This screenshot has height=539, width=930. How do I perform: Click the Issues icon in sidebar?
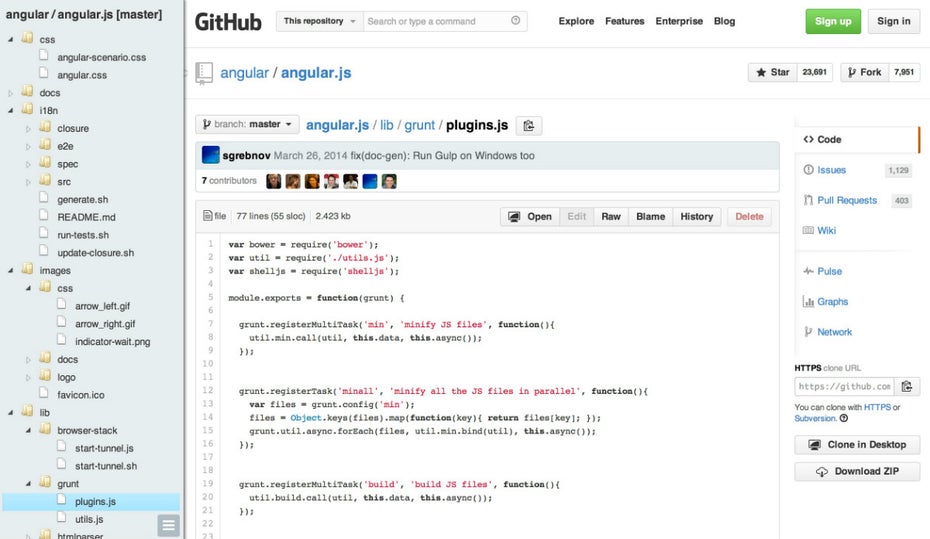point(808,170)
